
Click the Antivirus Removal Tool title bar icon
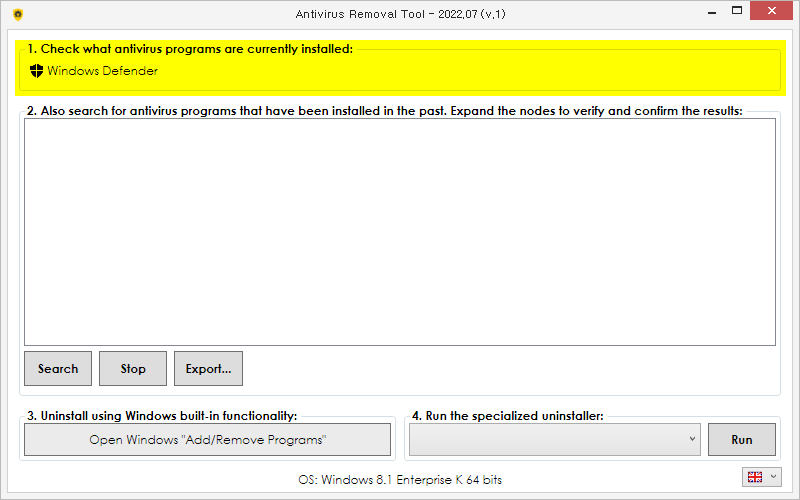(18, 14)
